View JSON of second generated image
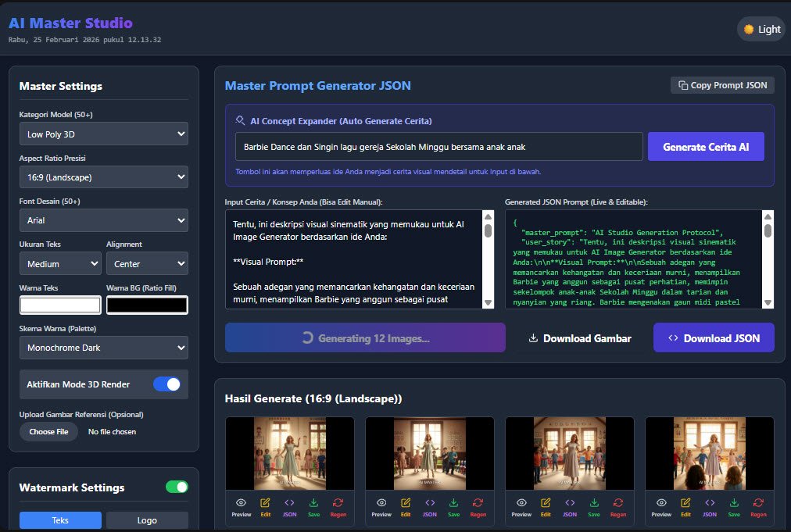 430,507
